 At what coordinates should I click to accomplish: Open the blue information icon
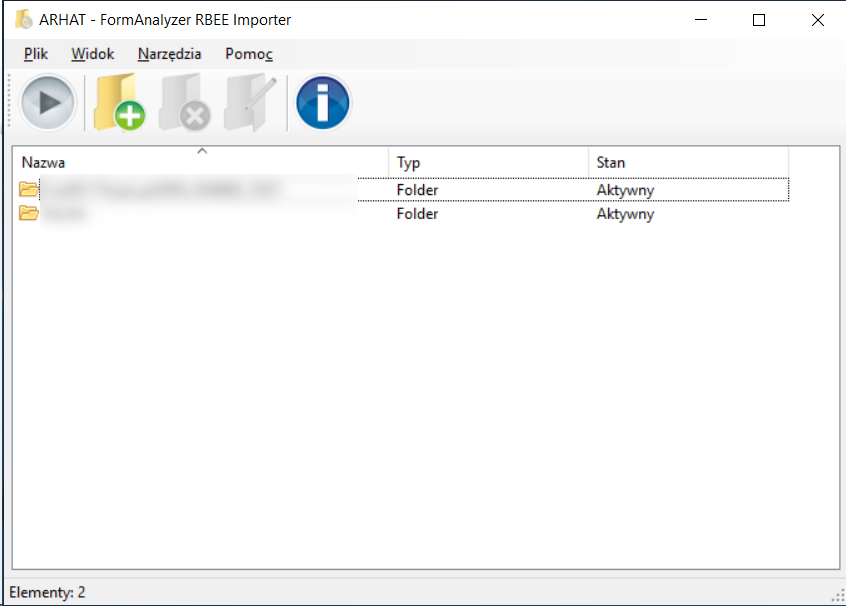323,103
